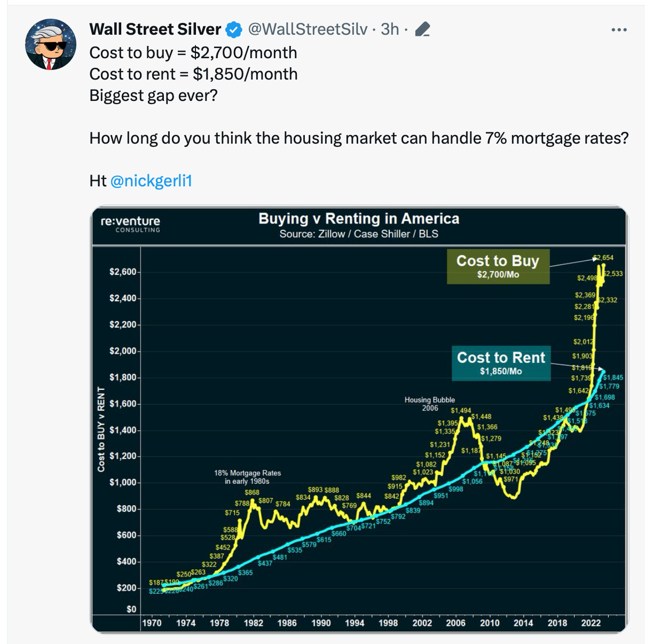Open the Wall Street Silver display name
This screenshot has width=645, height=644.
click(155, 29)
